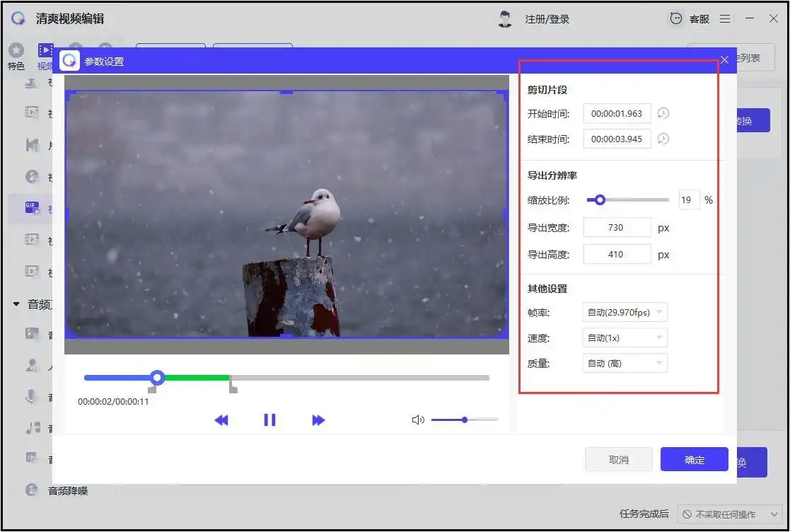Click the playback progress bar playhead
The width and height of the screenshot is (790, 532).
tap(157, 377)
